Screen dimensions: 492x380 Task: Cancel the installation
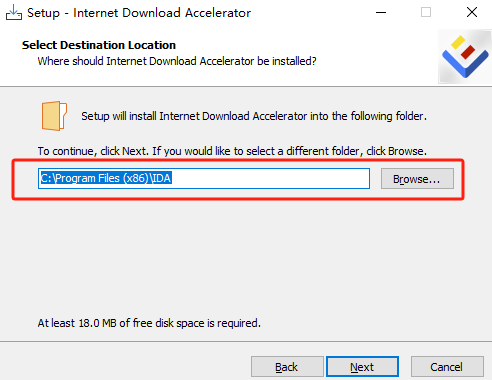pos(447,367)
